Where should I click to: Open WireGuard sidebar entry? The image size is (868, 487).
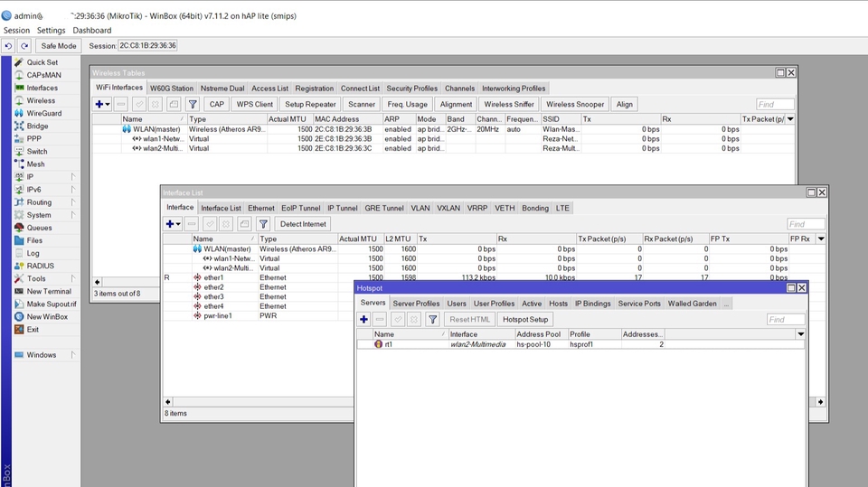pyautogui.click(x=44, y=114)
